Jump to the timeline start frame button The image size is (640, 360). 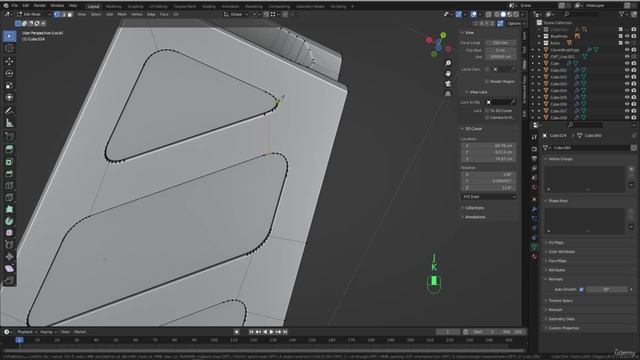(251, 332)
